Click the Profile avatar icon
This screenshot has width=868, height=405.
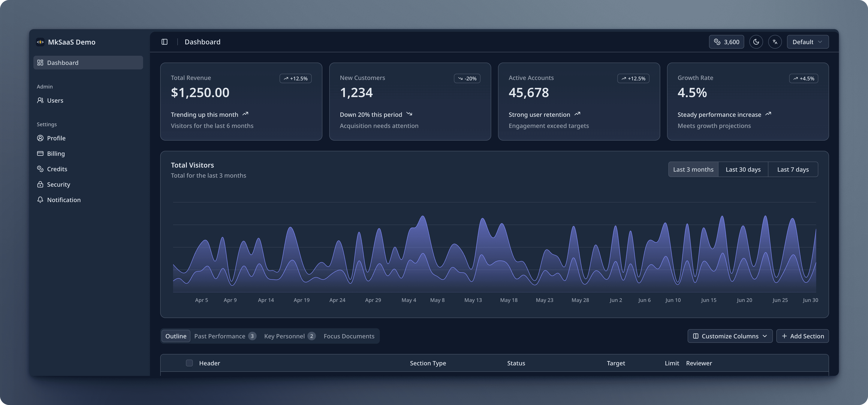(x=40, y=138)
